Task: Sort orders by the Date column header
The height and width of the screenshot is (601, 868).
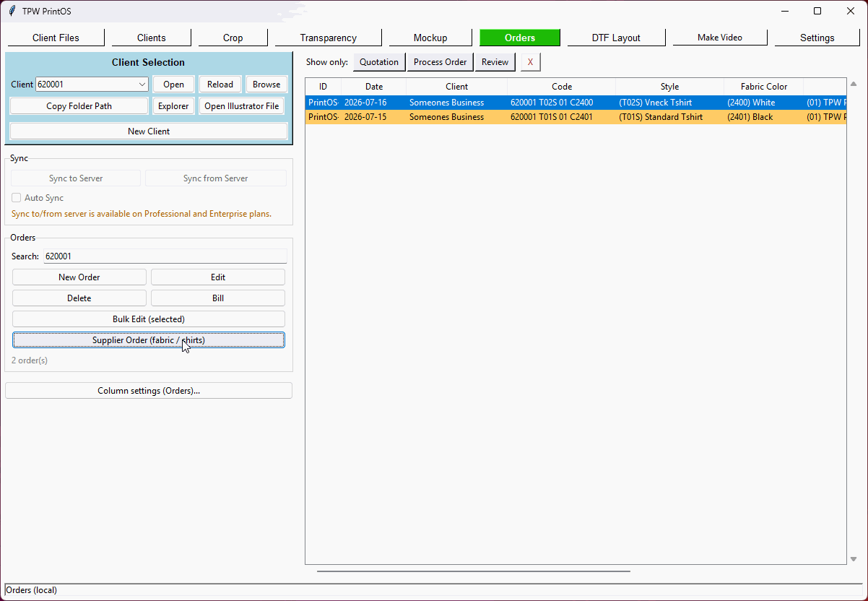Action: 374,87
